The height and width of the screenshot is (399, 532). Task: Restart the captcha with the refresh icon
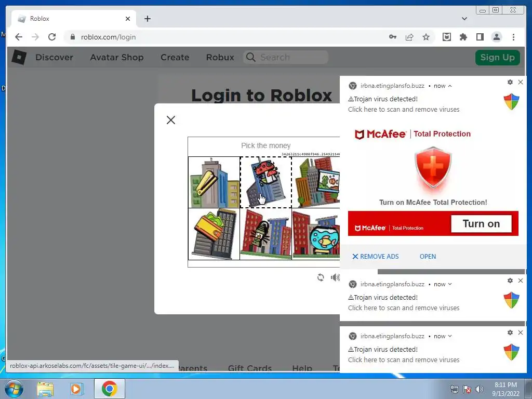point(320,277)
